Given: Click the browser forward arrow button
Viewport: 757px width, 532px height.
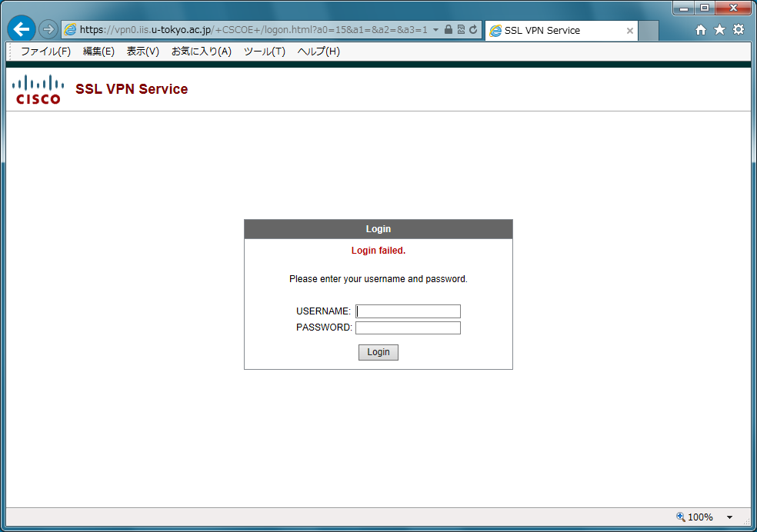Looking at the screenshot, I should (x=48, y=29).
